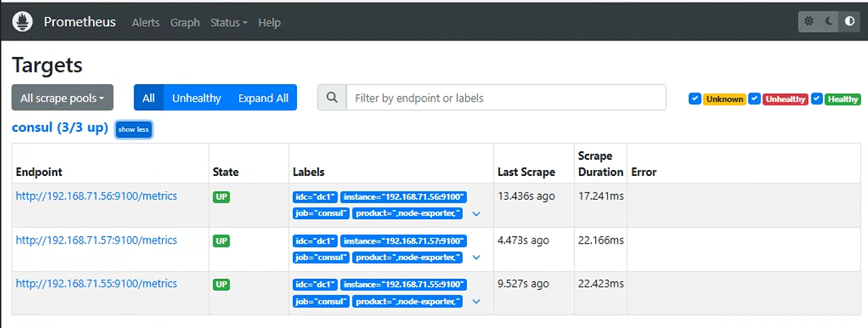This screenshot has width=868, height=328.
Task: Click the show less button
Action: point(133,129)
